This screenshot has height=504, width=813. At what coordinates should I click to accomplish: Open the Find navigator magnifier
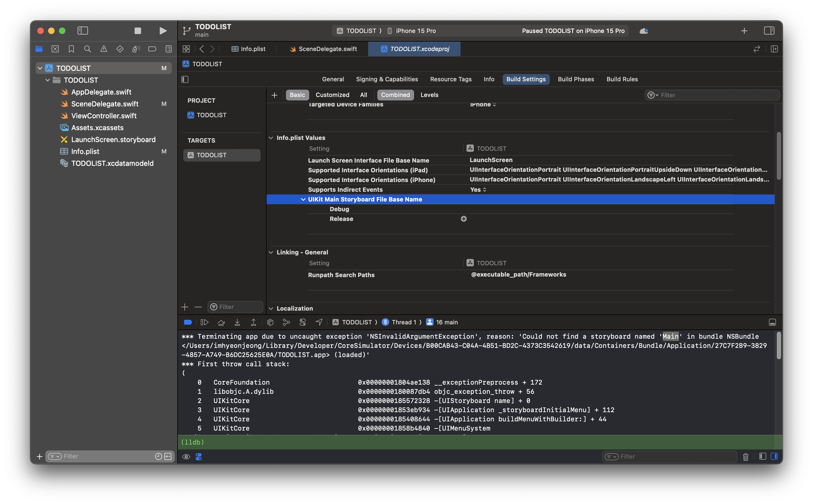[87, 49]
